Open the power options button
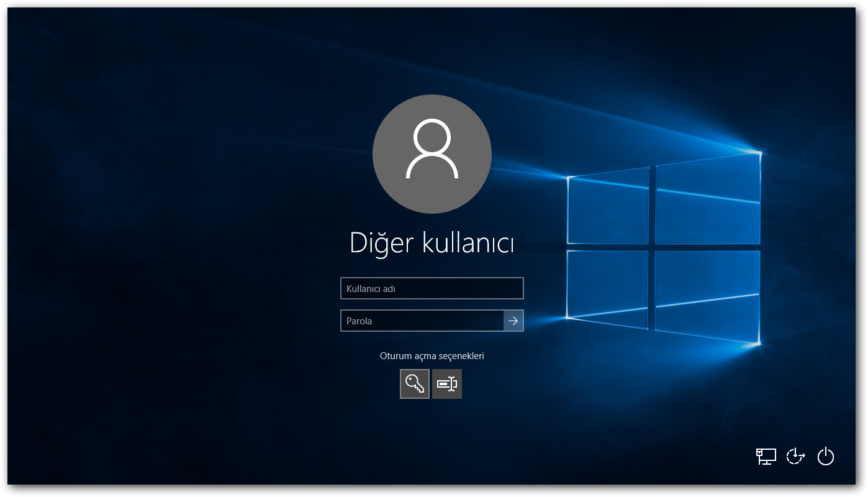868x497 pixels. click(x=825, y=457)
